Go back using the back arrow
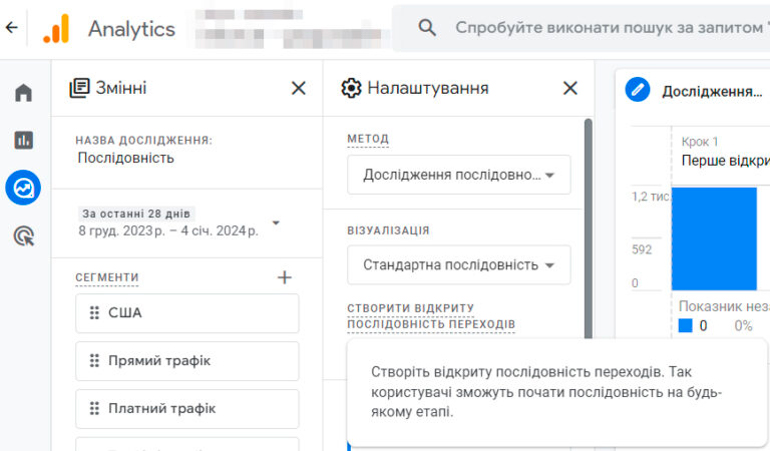This screenshot has height=451, width=770. 12,28
